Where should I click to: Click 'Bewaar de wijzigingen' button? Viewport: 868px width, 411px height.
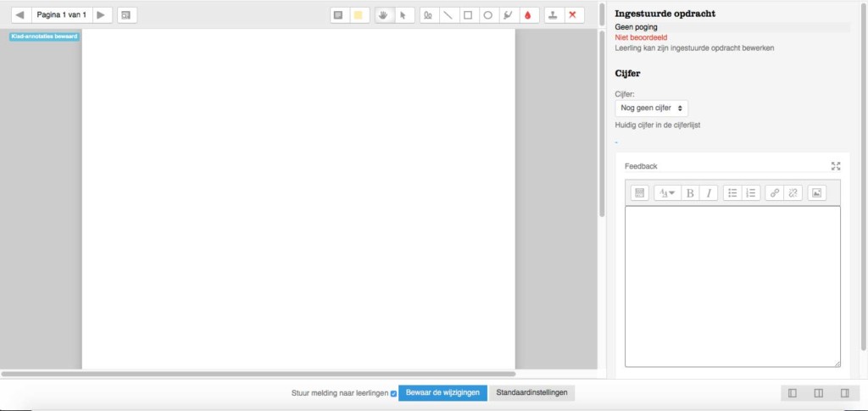tap(442, 392)
